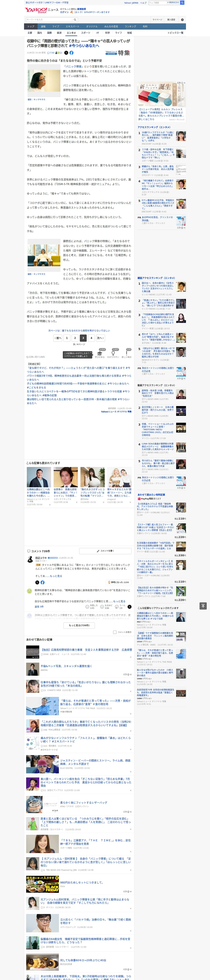
Task: Click the keyword search magnifier icon
Action: pyautogui.click(x=75, y=19)
